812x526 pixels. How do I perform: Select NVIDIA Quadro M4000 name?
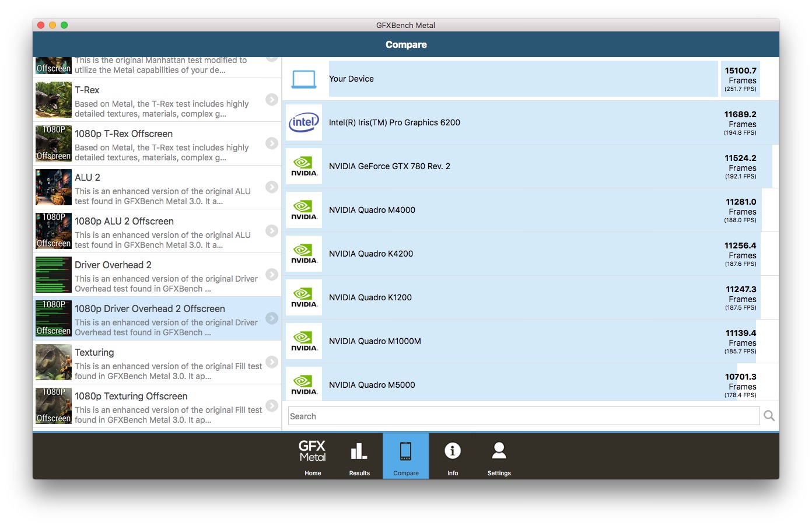[x=372, y=210]
